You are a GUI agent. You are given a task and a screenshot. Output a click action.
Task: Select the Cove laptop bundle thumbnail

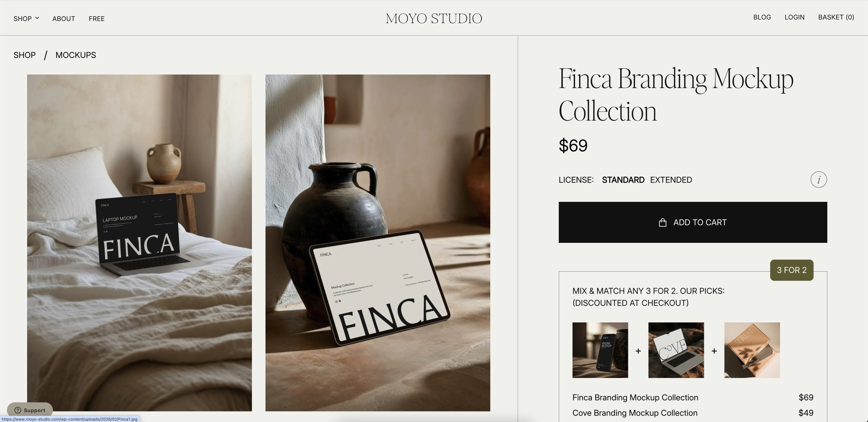tap(676, 350)
